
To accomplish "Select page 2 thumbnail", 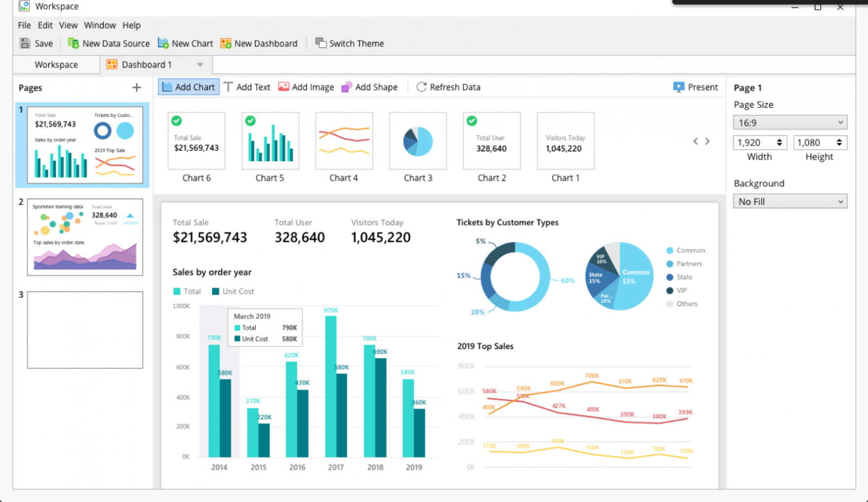I will point(85,237).
